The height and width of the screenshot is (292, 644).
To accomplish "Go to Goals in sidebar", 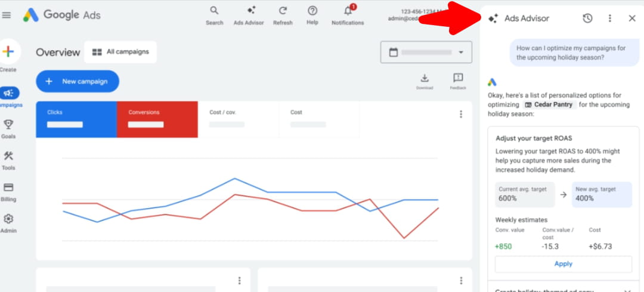I will [8, 128].
